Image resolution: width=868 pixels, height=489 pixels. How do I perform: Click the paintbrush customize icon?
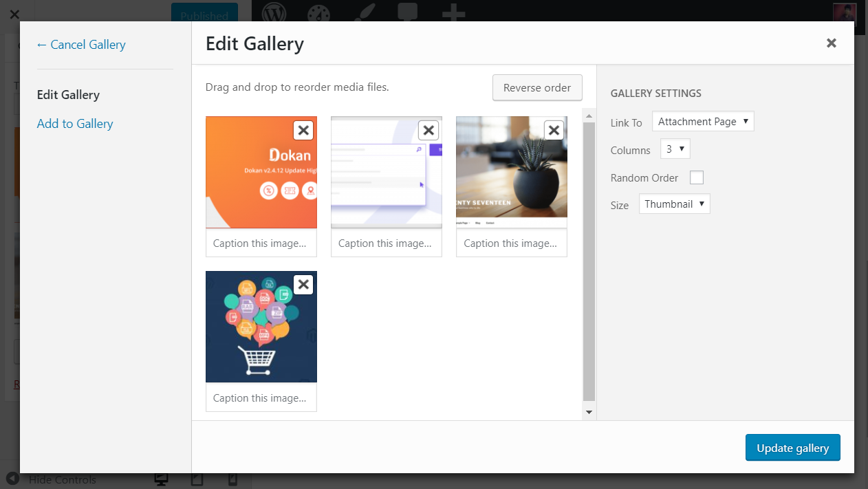click(362, 13)
